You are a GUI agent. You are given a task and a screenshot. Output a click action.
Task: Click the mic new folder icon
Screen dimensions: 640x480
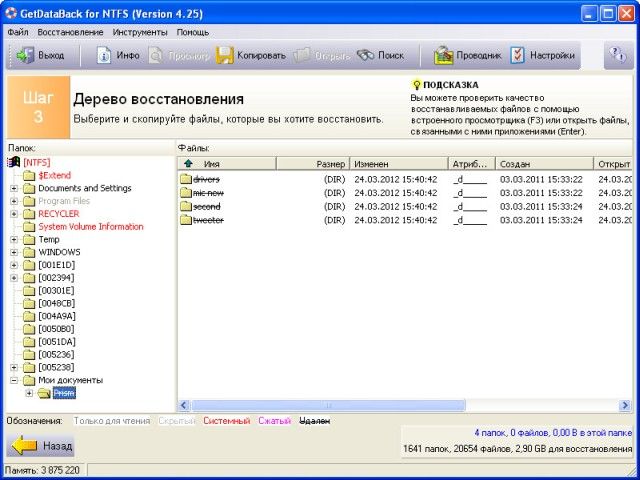pyautogui.click(x=186, y=193)
